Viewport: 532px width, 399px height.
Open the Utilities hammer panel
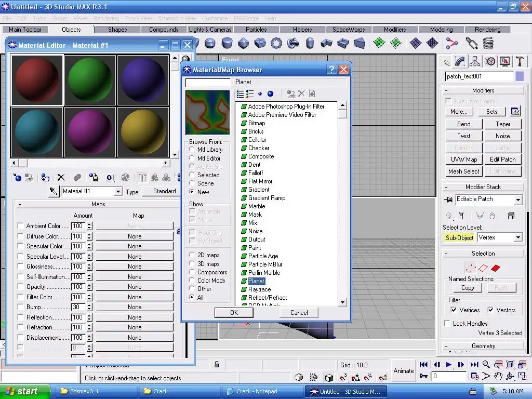pyautogui.click(x=520, y=61)
